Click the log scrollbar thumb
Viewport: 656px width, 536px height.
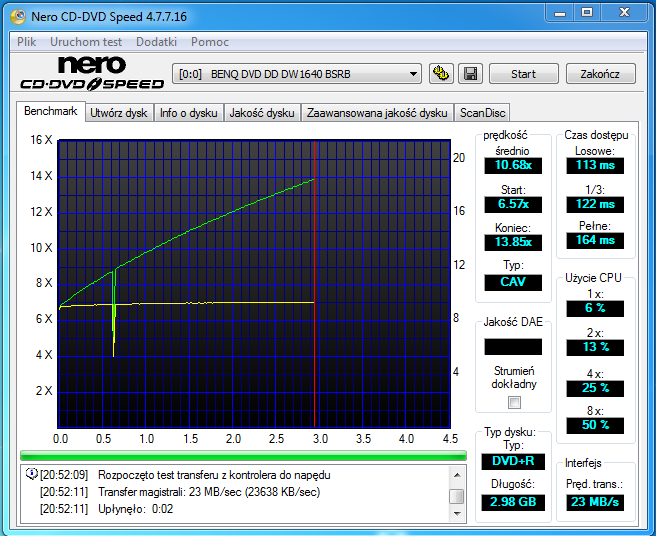point(457,497)
